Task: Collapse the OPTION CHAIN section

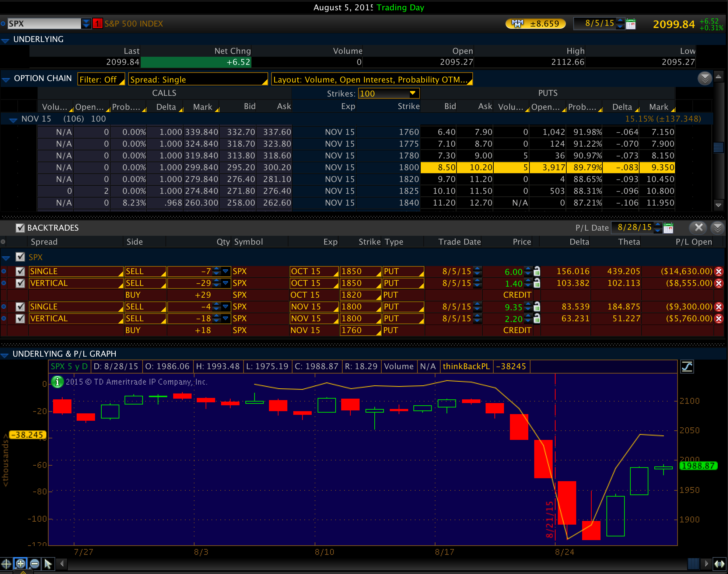Action: pos(6,79)
